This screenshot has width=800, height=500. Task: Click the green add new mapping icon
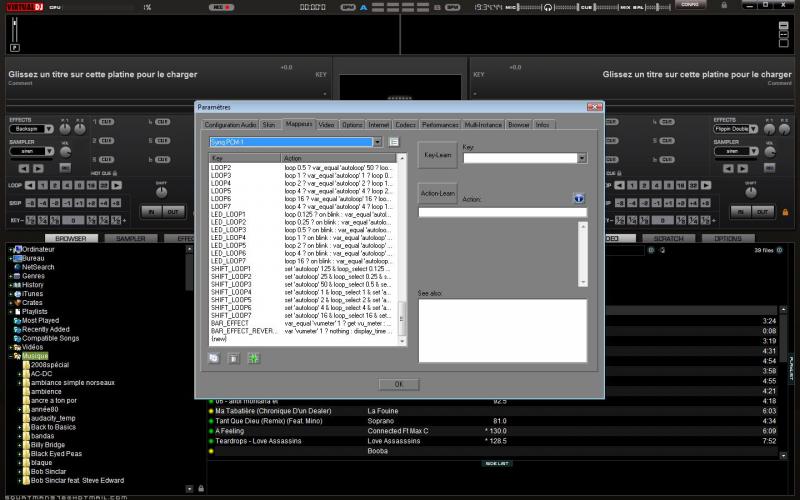(253, 358)
